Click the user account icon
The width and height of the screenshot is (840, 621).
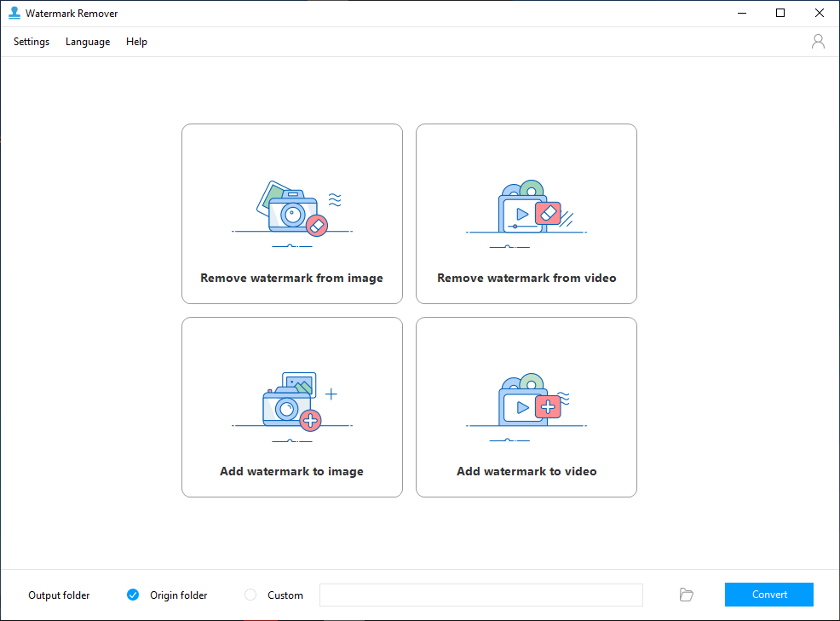(818, 41)
